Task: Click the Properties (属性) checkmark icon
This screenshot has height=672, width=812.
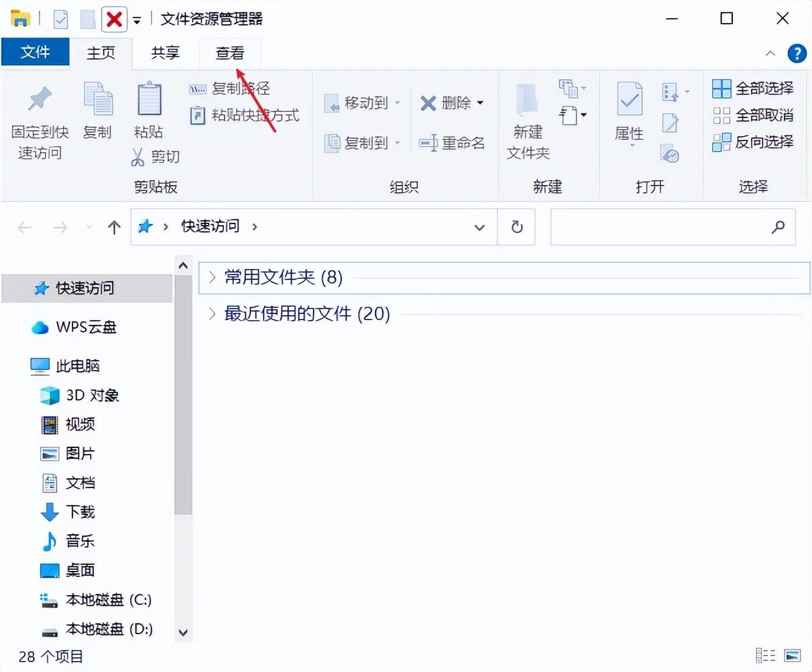Action: coord(629,99)
